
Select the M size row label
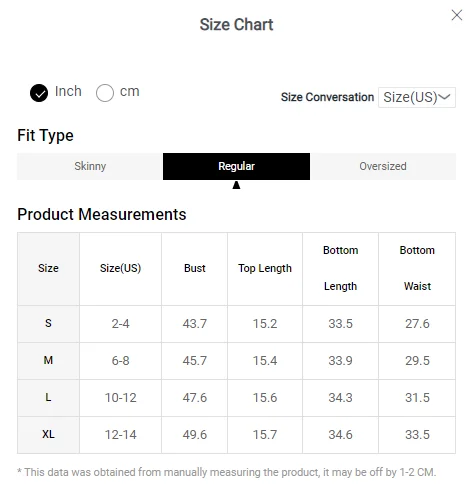coord(48,360)
